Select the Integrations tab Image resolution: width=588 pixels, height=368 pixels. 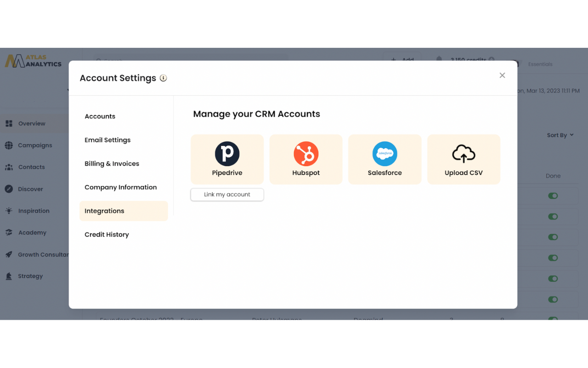click(124, 211)
